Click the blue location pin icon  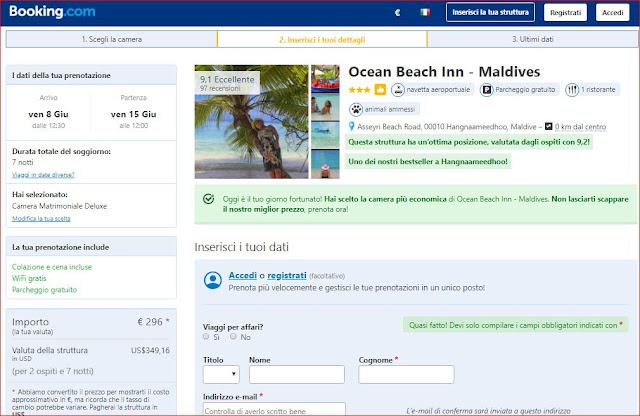tap(351, 127)
